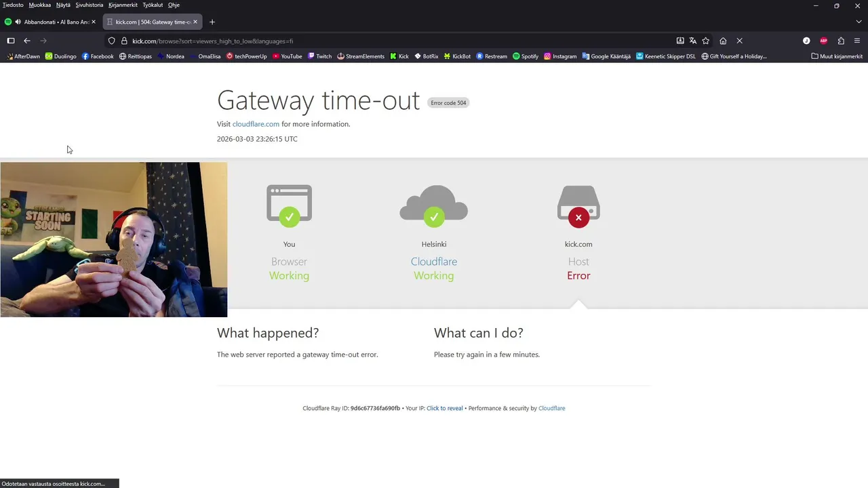The height and width of the screenshot is (488, 868).
Task: Open the clock extension icon
Action: tap(806, 41)
